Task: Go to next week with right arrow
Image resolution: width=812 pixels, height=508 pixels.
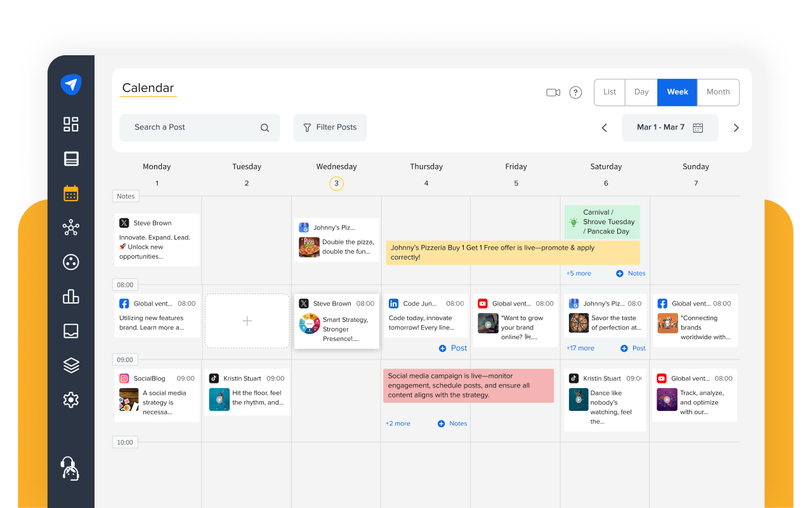Action: [736, 128]
